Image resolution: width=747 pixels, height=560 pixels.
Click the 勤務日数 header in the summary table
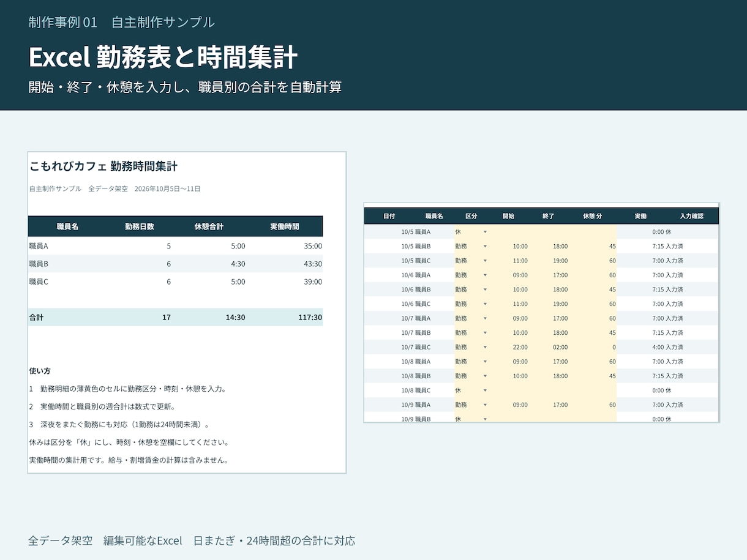(x=140, y=226)
